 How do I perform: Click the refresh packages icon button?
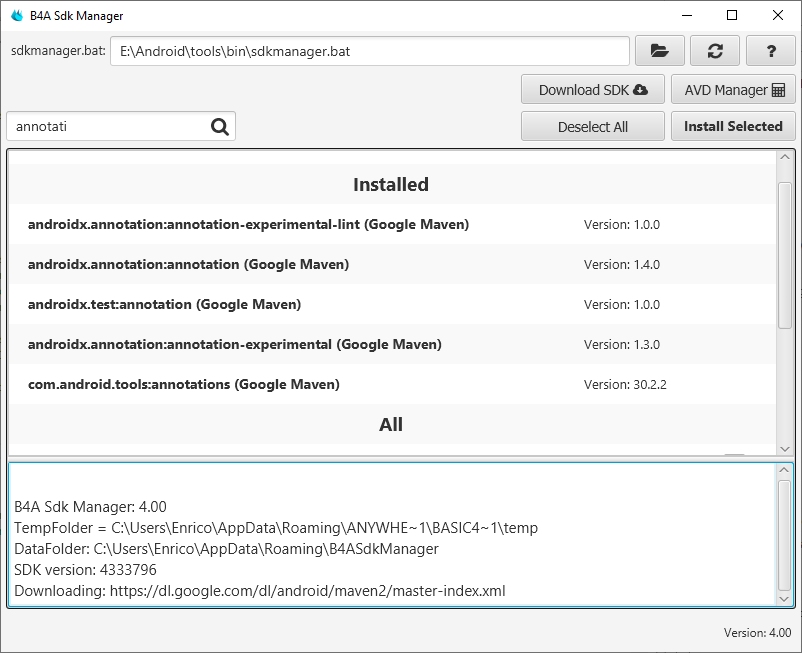(x=715, y=51)
